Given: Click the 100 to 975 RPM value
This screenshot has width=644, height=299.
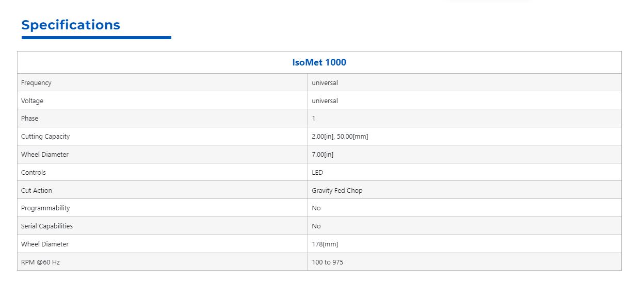Looking at the screenshot, I should point(327,262).
